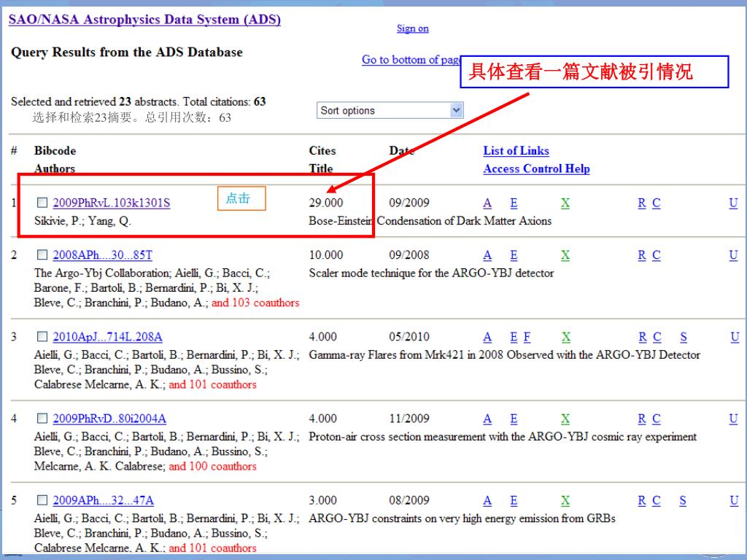This screenshot has height=560, width=747.
Task: Tick the checkbox for 2008APh....30...85T
Action: click(x=42, y=254)
